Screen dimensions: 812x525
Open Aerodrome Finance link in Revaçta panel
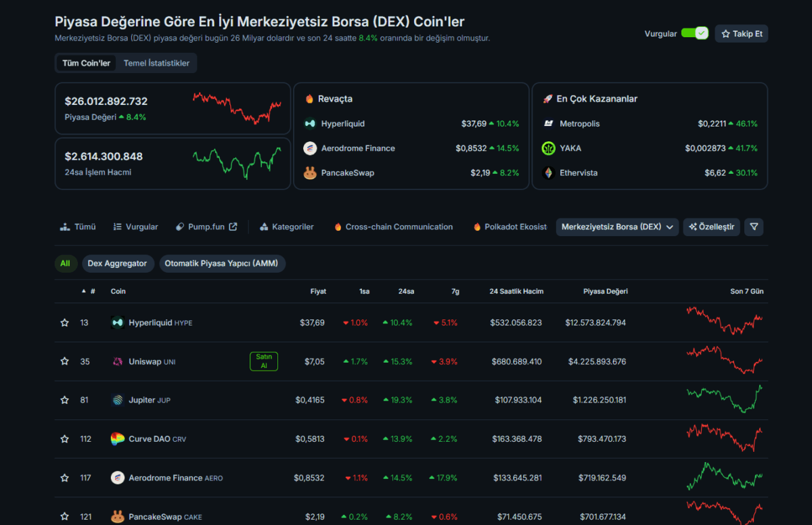pyautogui.click(x=358, y=148)
